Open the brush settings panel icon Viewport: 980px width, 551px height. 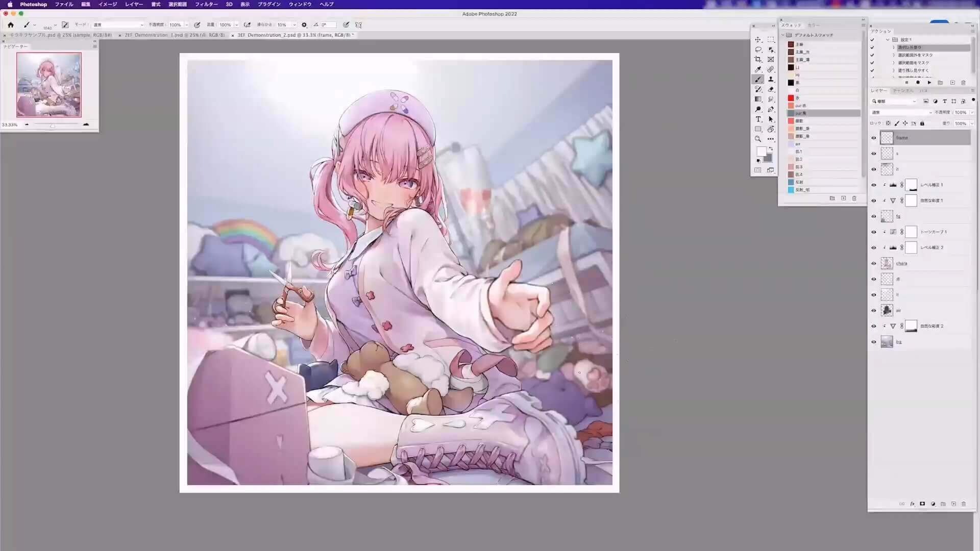pyautogui.click(x=65, y=24)
